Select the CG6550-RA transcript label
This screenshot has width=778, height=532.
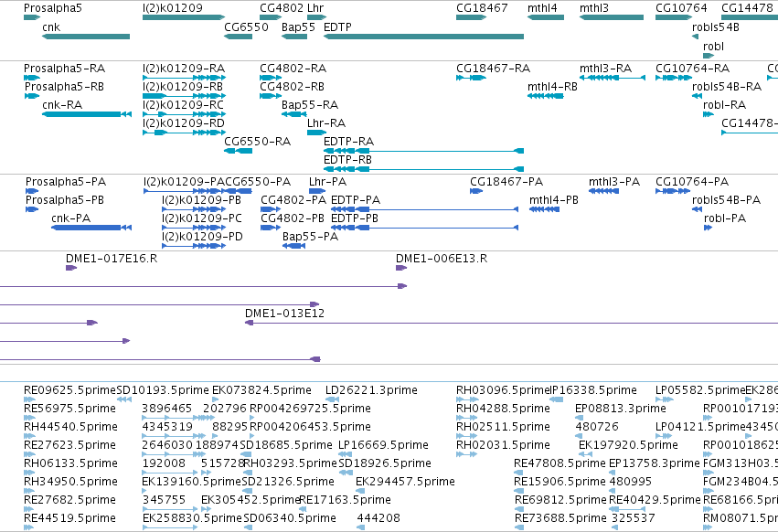tap(258, 142)
